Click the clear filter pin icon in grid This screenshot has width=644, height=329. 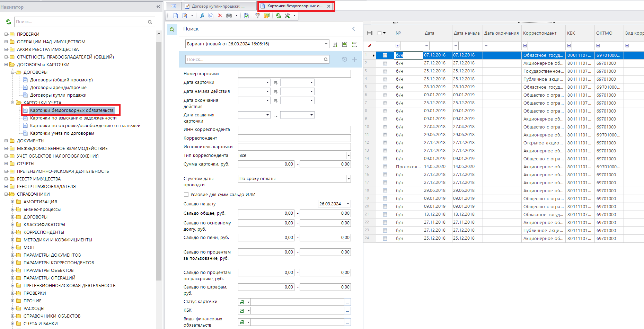(370, 46)
